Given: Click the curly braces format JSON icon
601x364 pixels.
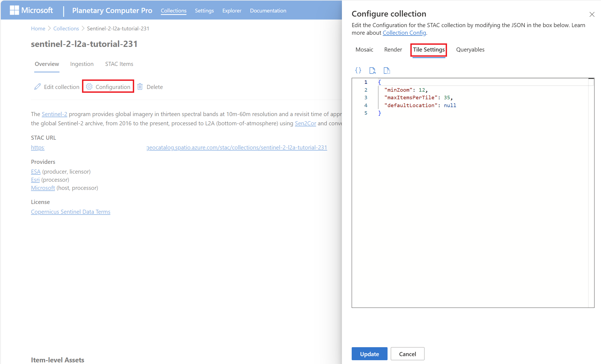Looking at the screenshot, I should pos(358,71).
